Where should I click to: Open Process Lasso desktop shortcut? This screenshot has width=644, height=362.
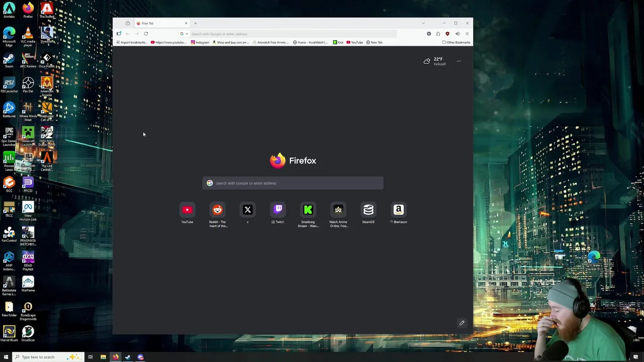9,161
